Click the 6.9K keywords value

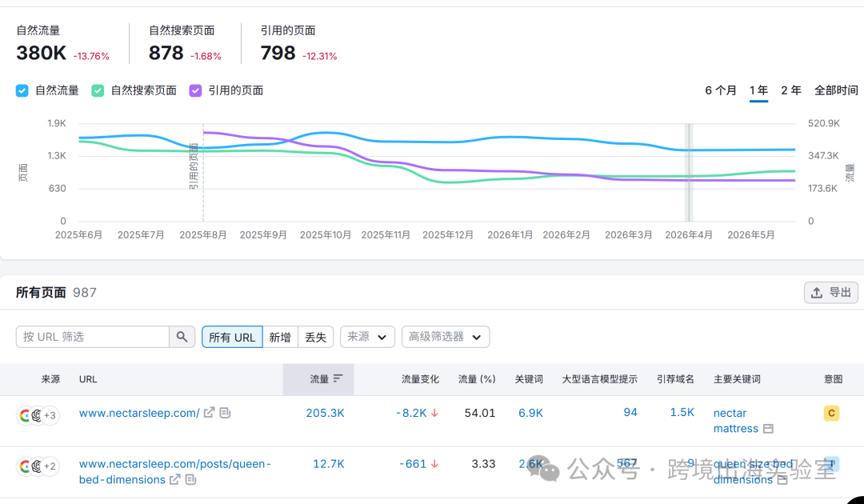pos(530,413)
